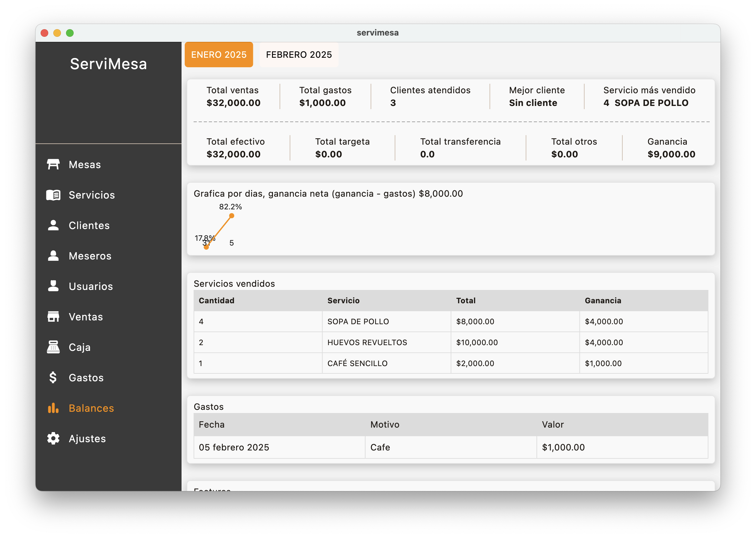Viewport: 756px width, 538px height.
Task: Select the SOPA DE POLLO table row
Action: (x=358, y=321)
